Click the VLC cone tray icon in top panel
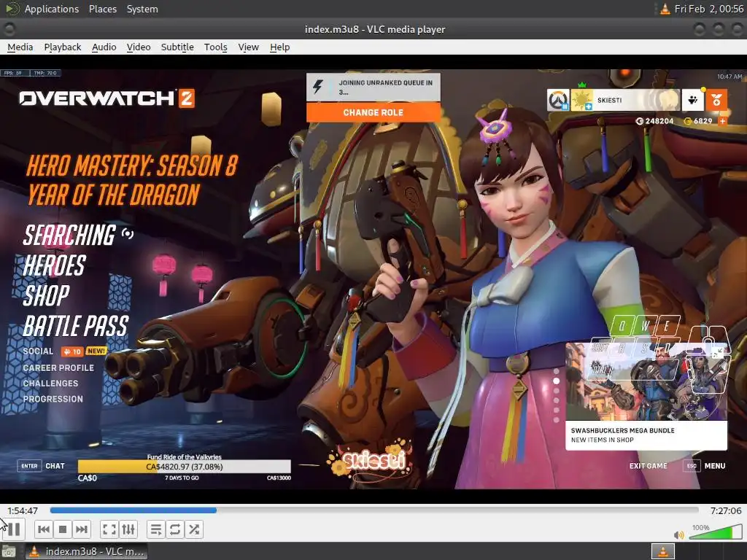Screen dimensions: 747x560 point(665,9)
